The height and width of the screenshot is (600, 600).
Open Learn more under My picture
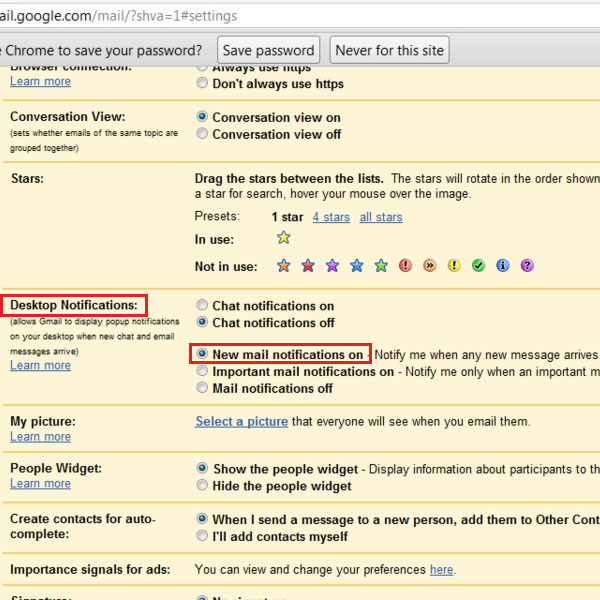tap(41, 437)
